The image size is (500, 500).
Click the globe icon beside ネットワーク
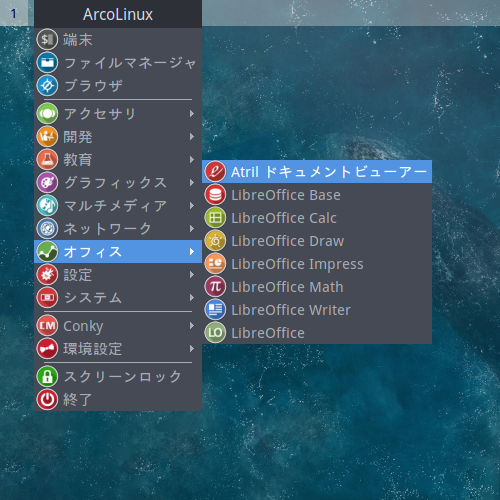coord(47,228)
